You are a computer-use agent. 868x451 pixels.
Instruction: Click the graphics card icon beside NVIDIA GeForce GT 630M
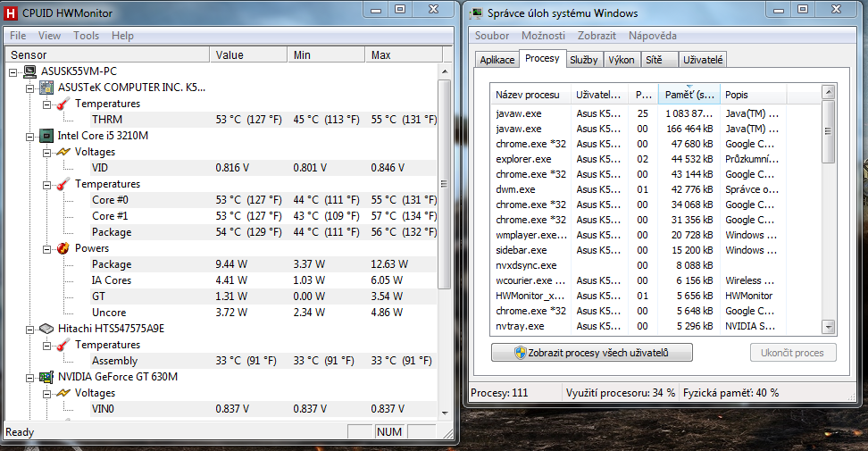pos(46,377)
